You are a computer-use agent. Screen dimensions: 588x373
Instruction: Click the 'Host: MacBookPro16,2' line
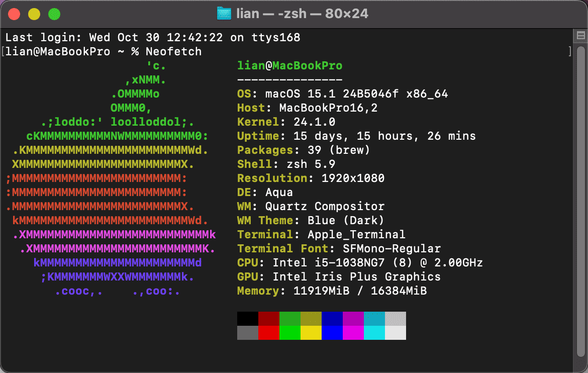tap(307, 108)
